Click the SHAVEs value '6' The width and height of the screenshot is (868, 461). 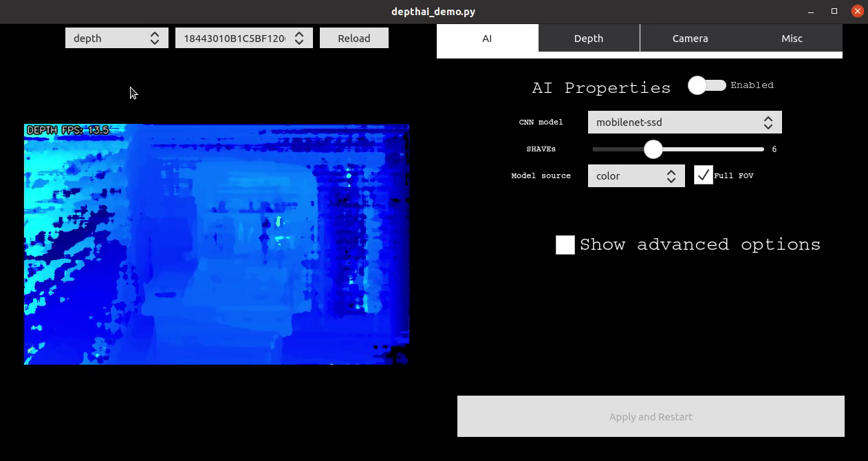pos(774,149)
